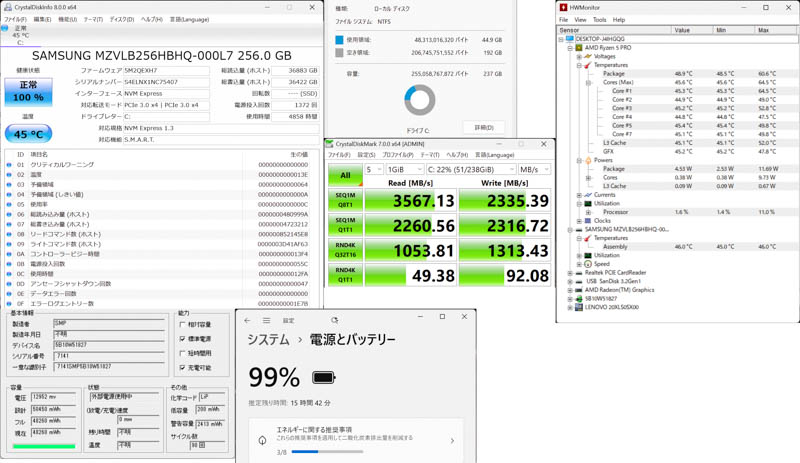Toggle the 相対容量 checkbox
Screen dimensions: 800x463
(183, 325)
